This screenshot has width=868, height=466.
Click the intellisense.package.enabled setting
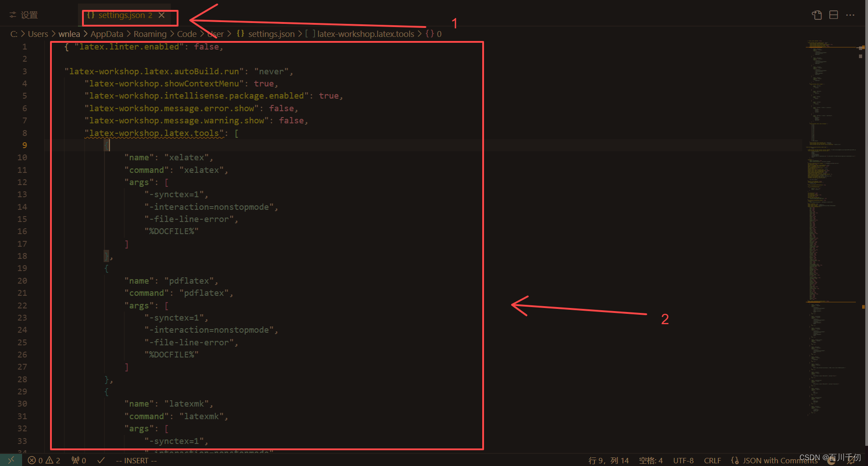coord(196,96)
